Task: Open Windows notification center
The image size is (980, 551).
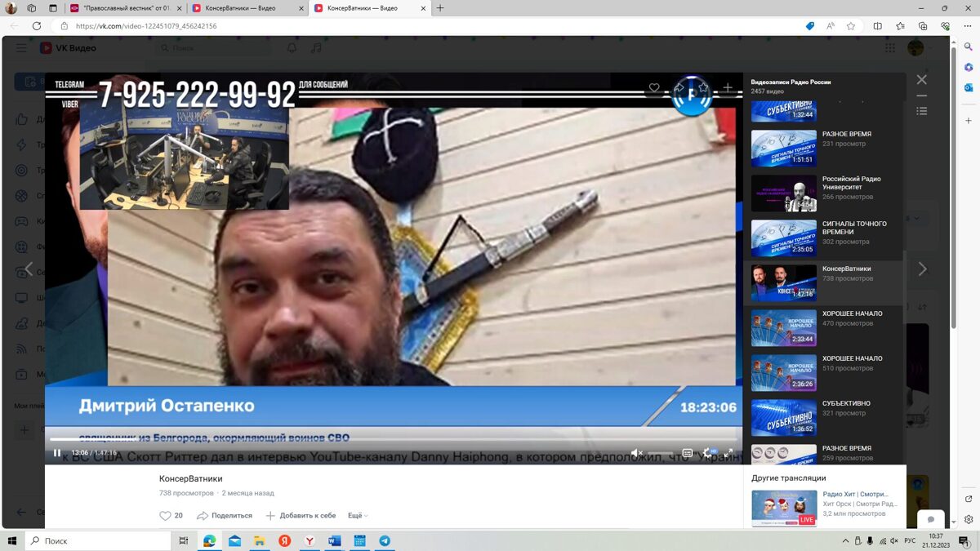Action: click(x=964, y=541)
